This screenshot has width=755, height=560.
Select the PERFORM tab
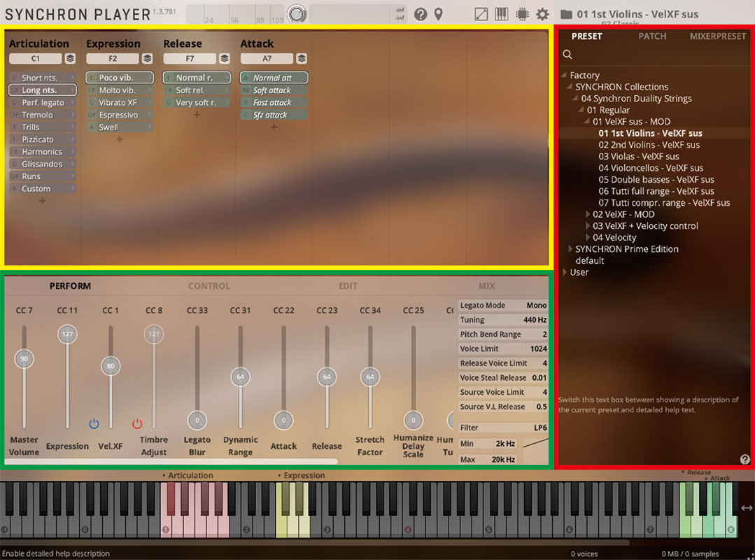(x=70, y=286)
